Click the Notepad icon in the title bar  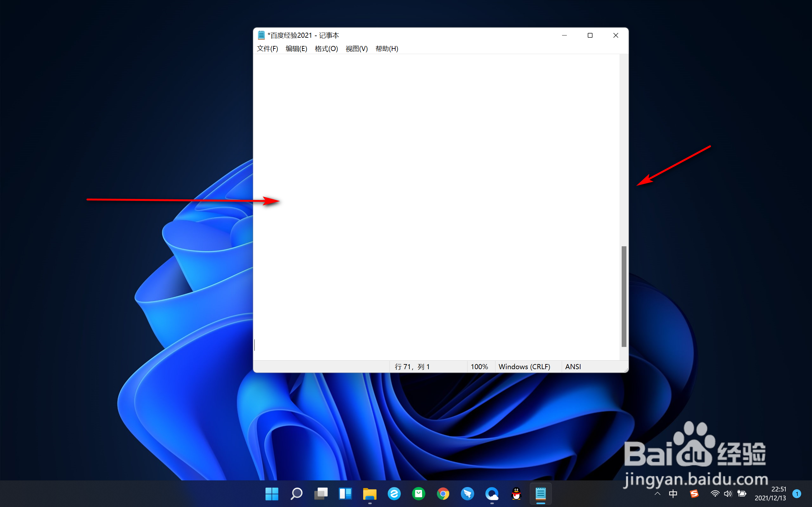click(x=261, y=35)
